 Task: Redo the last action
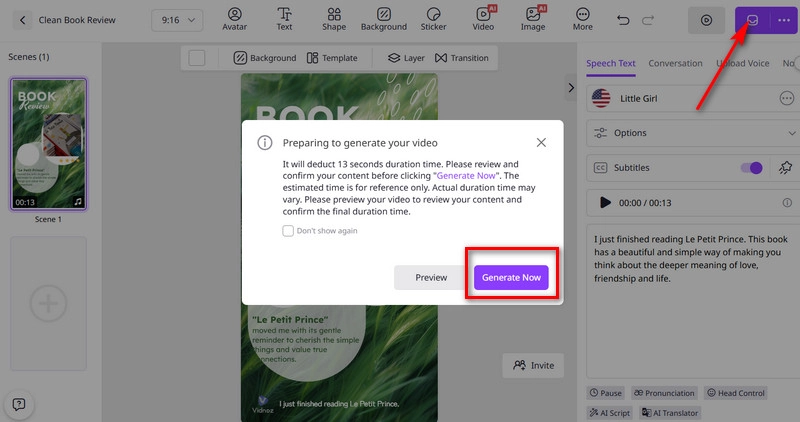tap(648, 20)
